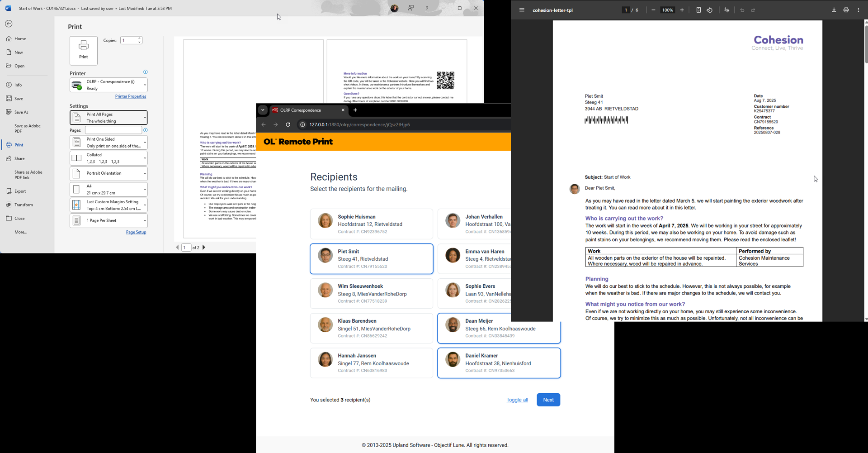Viewport: 868px width, 453px height.
Task: Deselect the Piet Smit recipient card
Action: [x=371, y=259]
